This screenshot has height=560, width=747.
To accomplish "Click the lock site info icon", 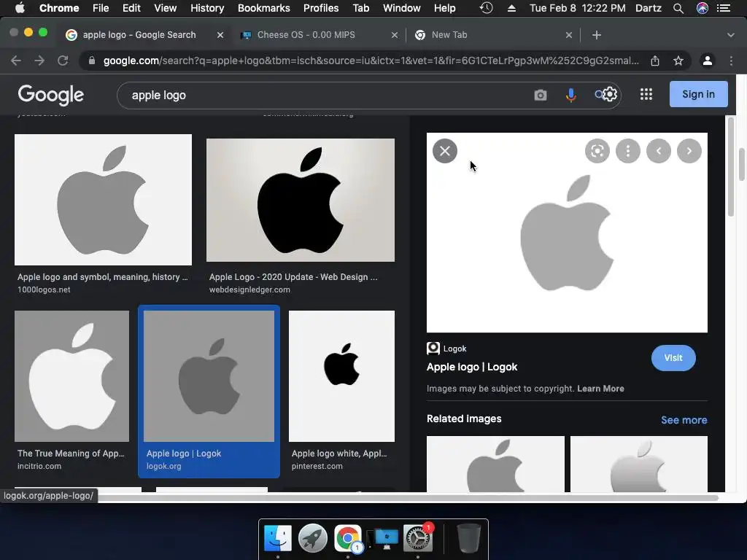I will [92, 61].
